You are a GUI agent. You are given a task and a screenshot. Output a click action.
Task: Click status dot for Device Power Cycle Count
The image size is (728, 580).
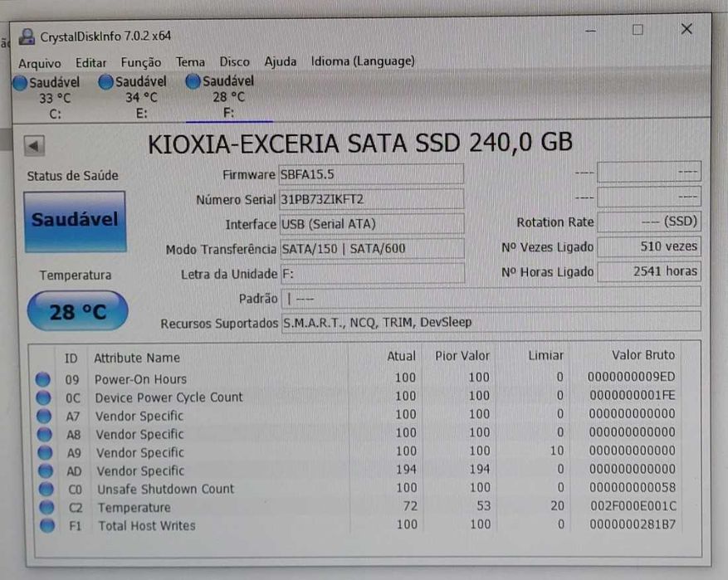tap(43, 397)
